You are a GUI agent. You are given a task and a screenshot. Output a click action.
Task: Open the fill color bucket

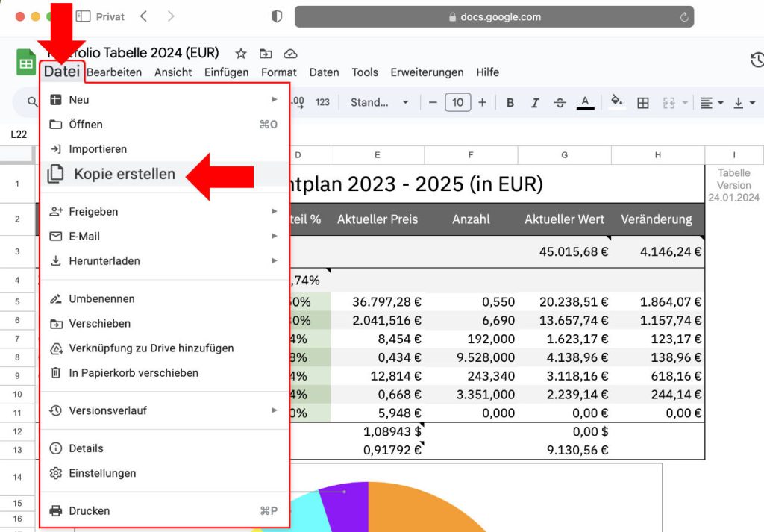[617, 101]
